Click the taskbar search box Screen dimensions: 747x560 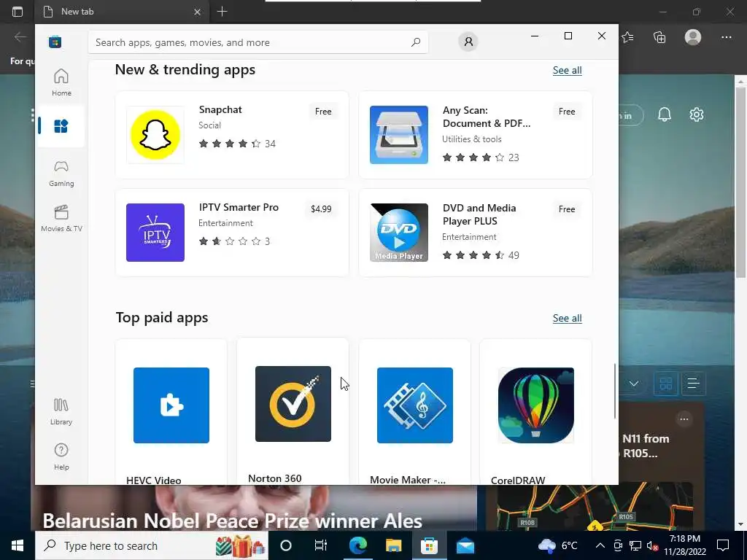(152, 545)
